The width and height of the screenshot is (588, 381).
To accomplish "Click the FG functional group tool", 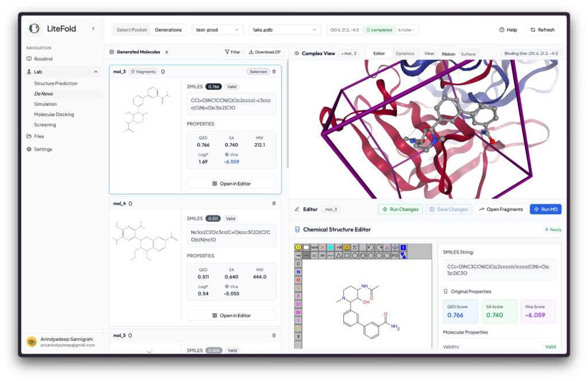I will tap(395, 256).
